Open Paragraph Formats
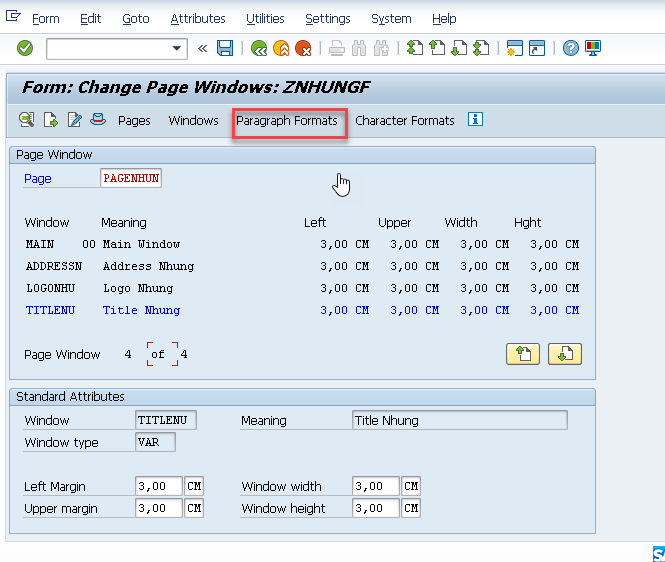The height and width of the screenshot is (562, 665). [x=287, y=121]
